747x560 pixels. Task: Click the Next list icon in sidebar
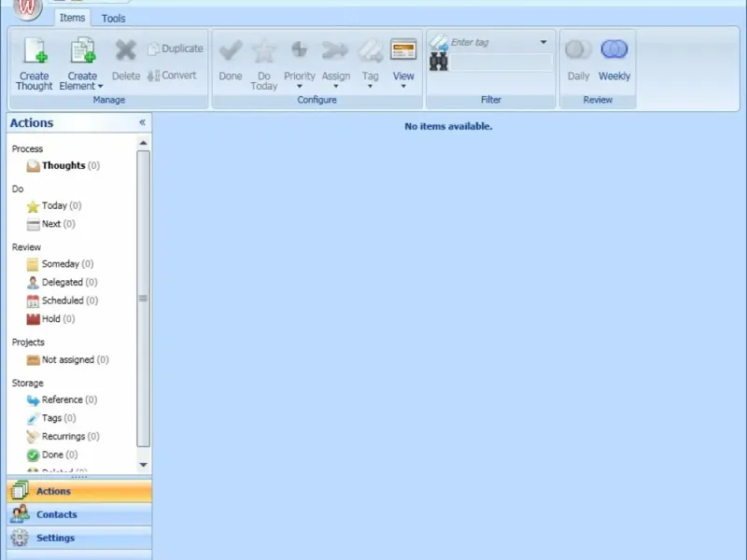[33, 224]
